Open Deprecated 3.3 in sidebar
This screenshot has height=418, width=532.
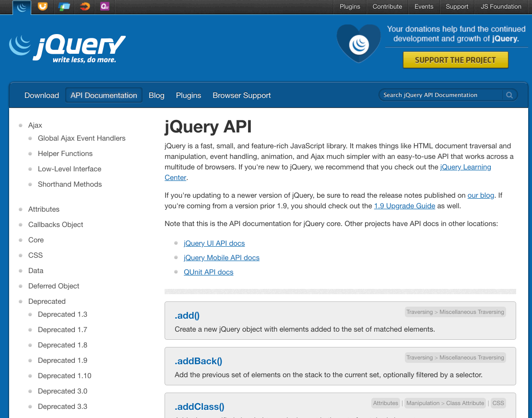click(x=62, y=406)
